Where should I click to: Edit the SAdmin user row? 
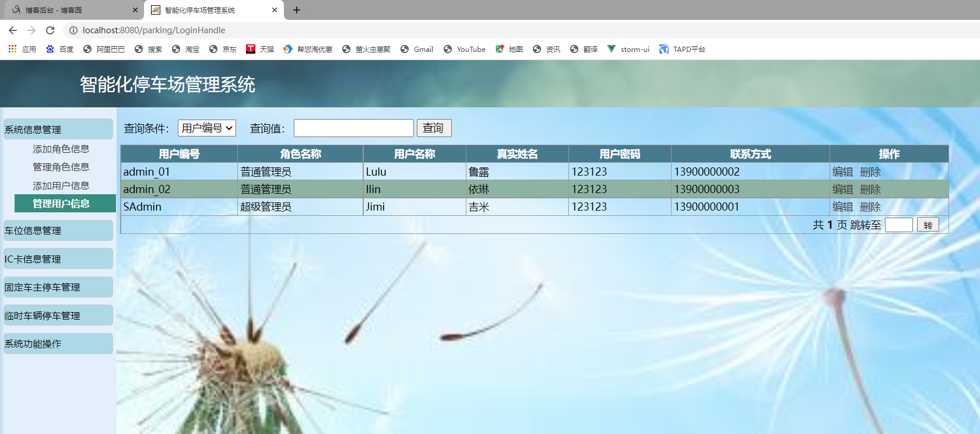point(842,207)
